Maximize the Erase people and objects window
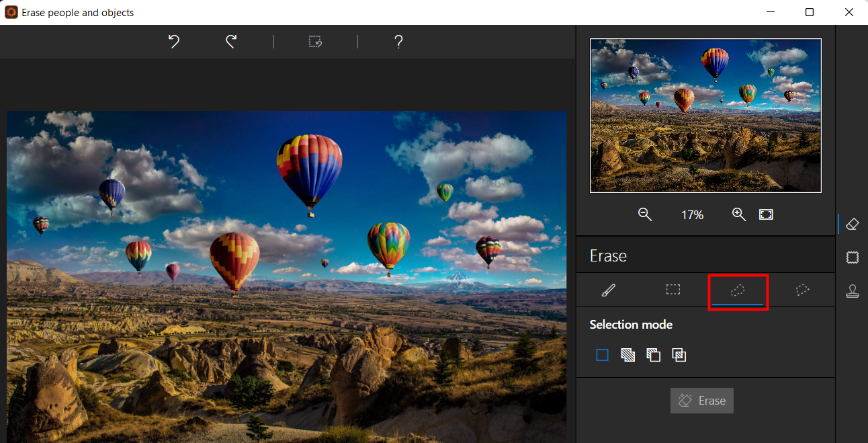This screenshot has height=443, width=868. click(810, 12)
